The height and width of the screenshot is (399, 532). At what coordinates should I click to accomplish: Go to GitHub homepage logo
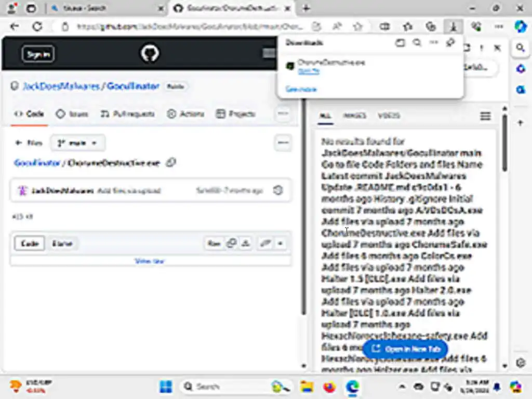click(150, 54)
